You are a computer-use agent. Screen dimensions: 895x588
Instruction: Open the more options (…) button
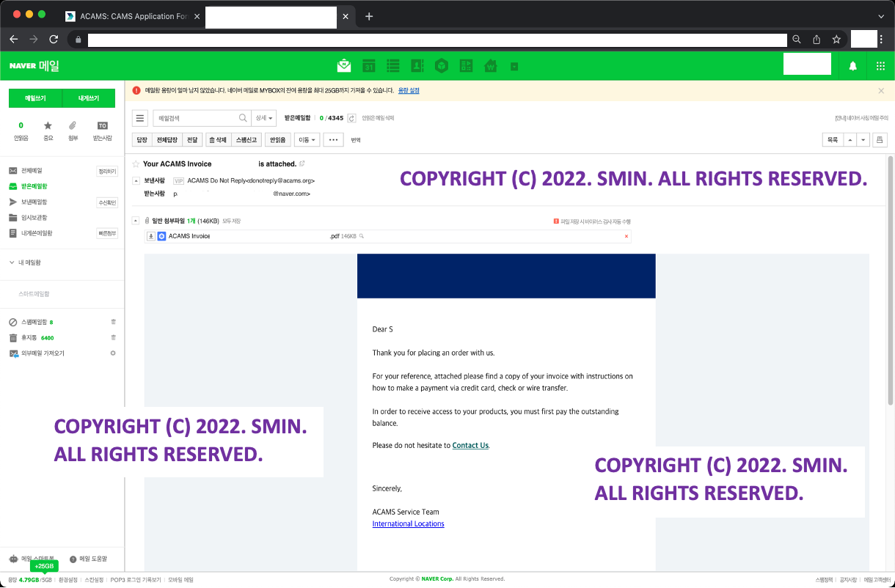point(333,139)
